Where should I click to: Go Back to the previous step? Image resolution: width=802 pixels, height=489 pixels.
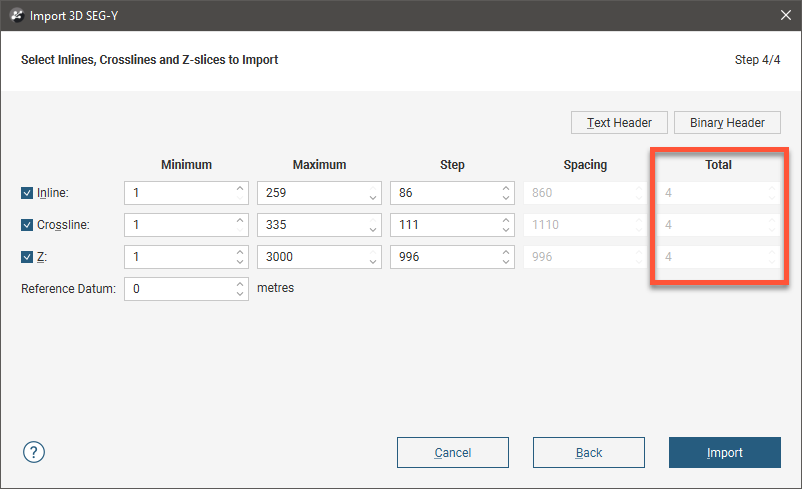pyautogui.click(x=588, y=453)
